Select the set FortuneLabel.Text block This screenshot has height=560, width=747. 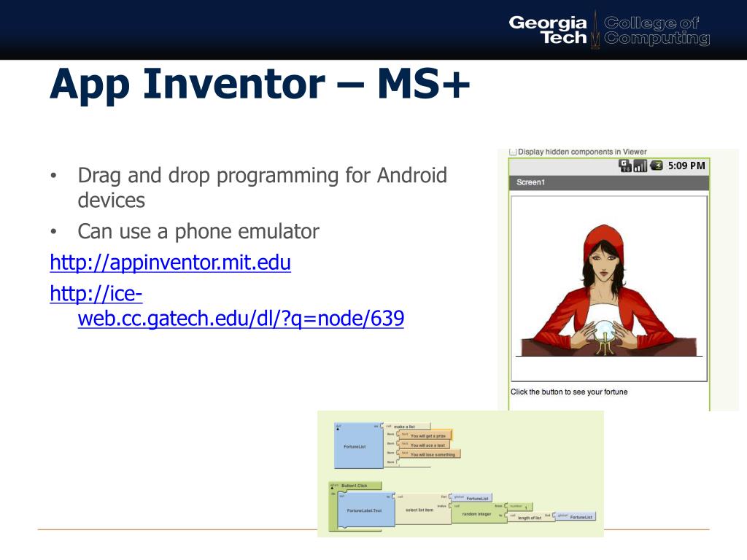pos(366,510)
